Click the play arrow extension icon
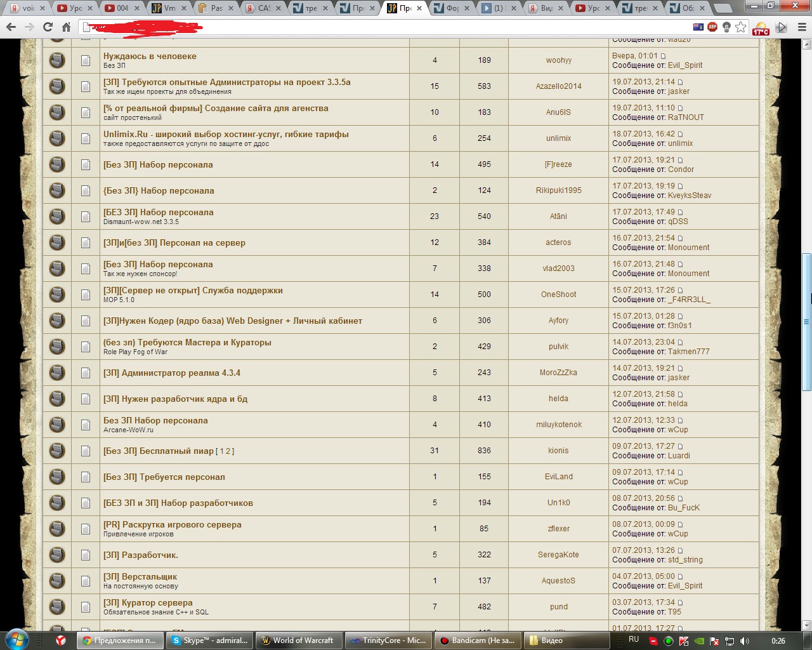Viewport: 812px width, 650px height. tap(782, 27)
